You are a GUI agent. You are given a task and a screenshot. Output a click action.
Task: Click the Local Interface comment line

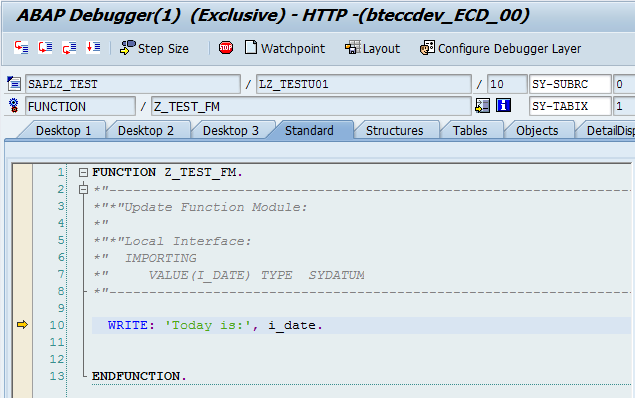(x=173, y=241)
